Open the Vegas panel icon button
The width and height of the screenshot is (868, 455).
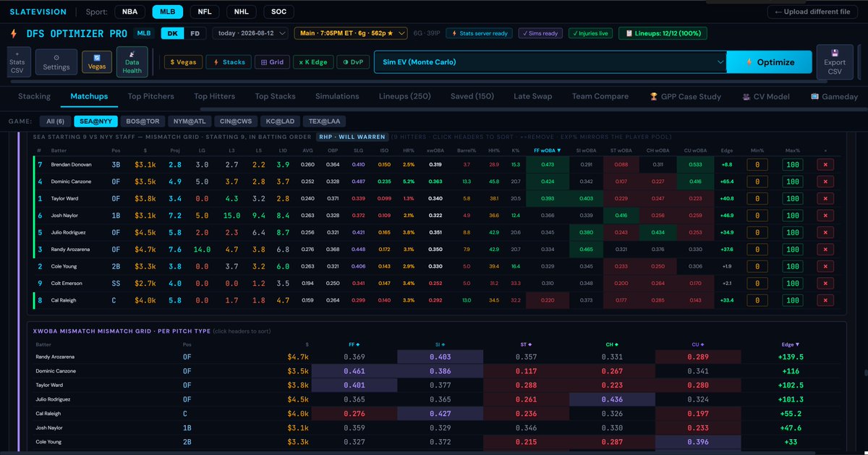coord(96,62)
